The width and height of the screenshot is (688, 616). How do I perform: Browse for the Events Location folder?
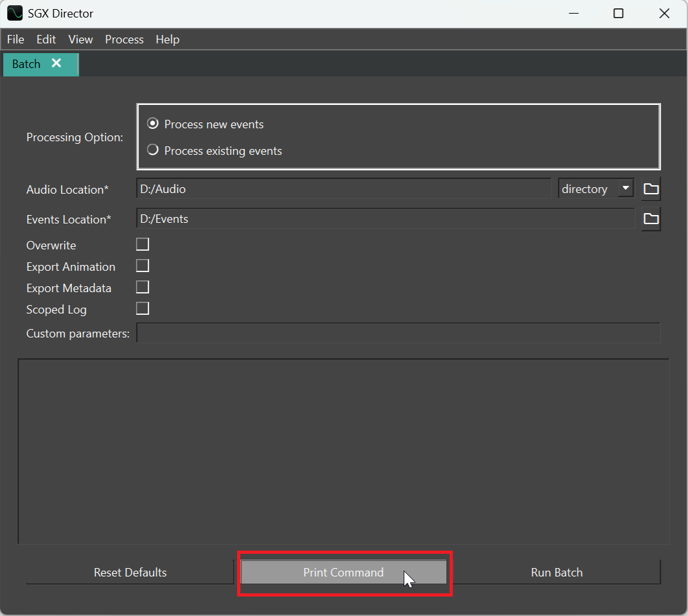(650, 219)
